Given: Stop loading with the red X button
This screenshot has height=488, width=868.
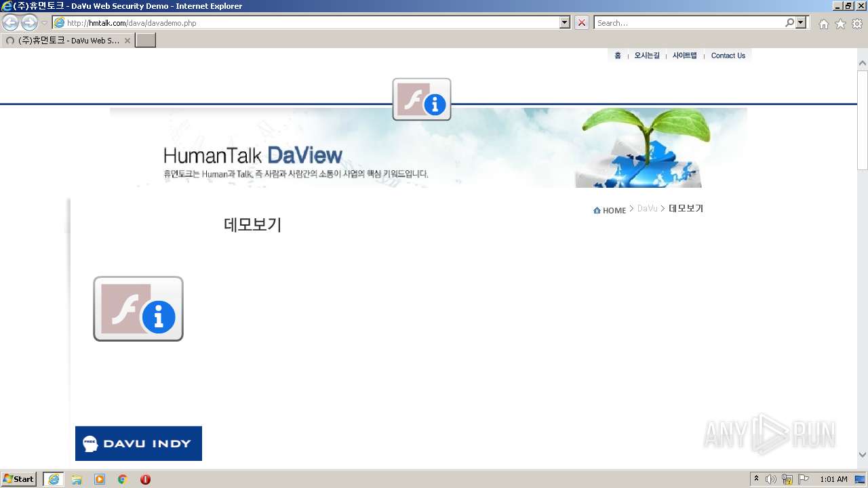Looking at the screenshot, I should click(x=582, y=22).
